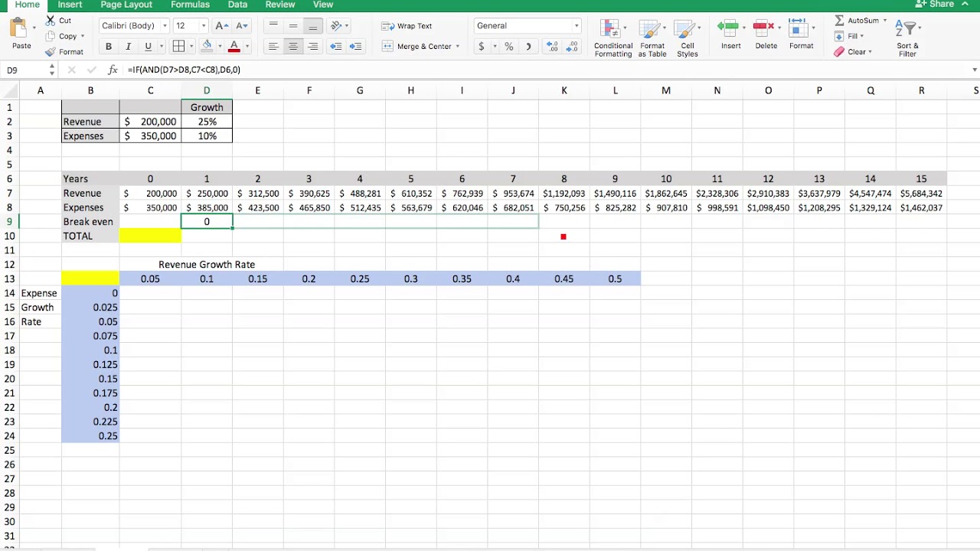This screenshot has height=551, width=980.
Task: Click the AutoSum button
Action: pyautogui.click(x=857, y=21)
